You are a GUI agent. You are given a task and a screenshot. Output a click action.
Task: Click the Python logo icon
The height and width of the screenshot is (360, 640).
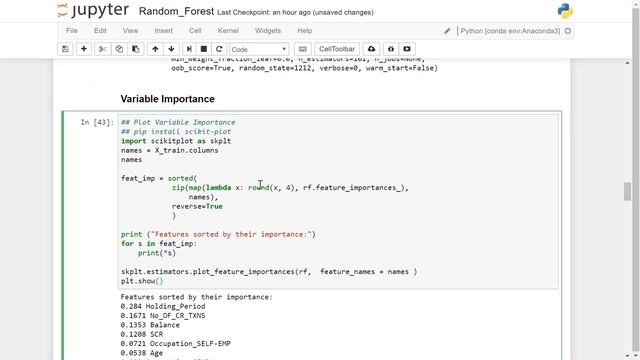(x=565, y=11)
